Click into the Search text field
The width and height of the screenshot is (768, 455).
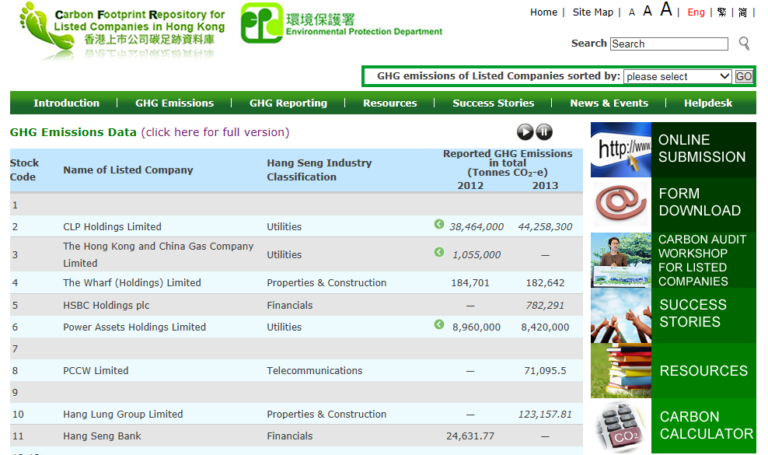tap(669, 44)
